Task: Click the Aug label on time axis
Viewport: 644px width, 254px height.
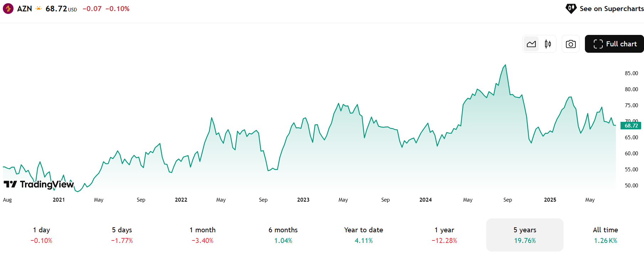Action: [x=7, y=200]
